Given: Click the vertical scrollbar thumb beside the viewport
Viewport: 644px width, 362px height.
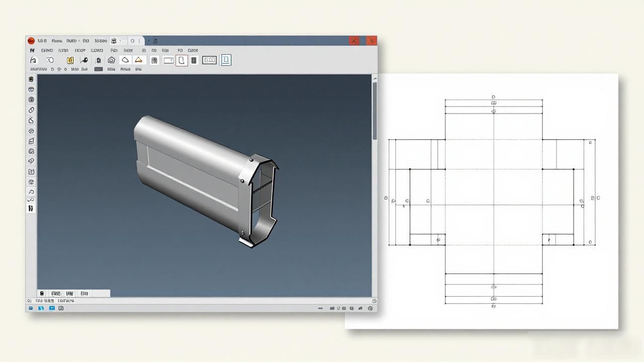Looking at the screenshot, I should [x=374, y=111].
